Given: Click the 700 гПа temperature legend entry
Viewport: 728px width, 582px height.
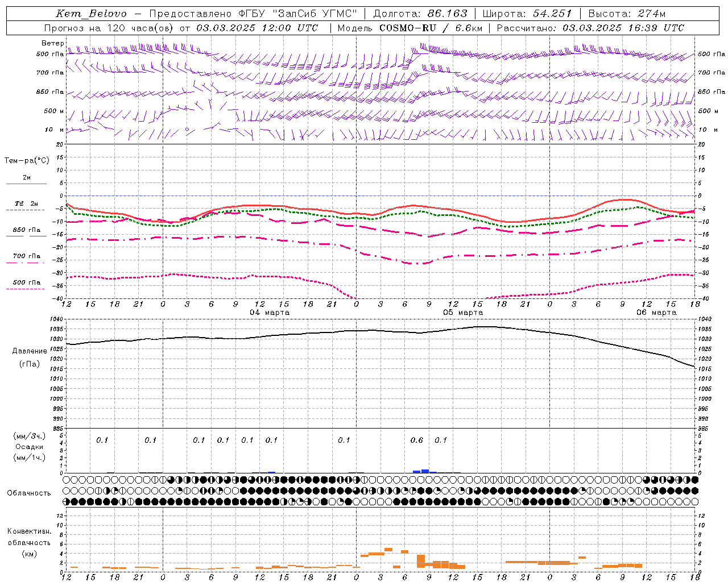Looking at the screenshot, I should (x=27, y=256).
